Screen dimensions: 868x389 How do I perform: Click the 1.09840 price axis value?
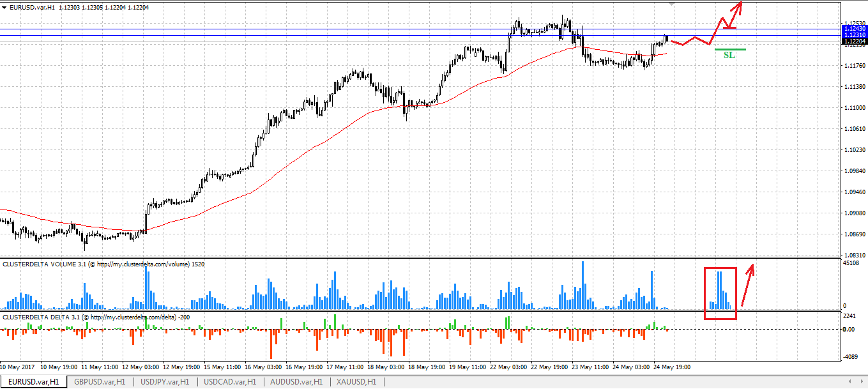(x=855, y=171)
